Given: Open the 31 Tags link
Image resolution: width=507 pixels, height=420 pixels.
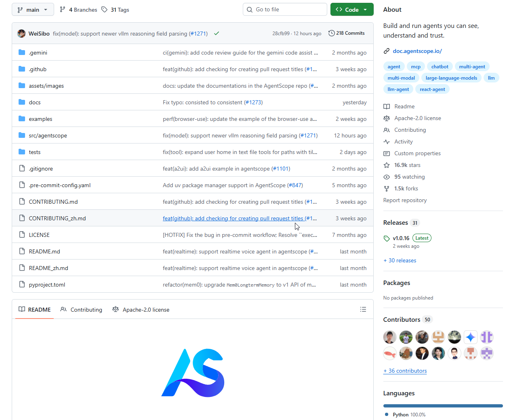Looking at the screenshot, I should 115,10.
